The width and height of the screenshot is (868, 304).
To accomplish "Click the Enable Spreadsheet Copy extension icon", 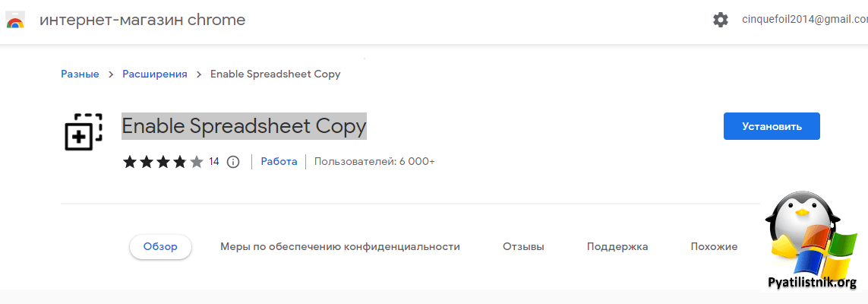I will [x=83, y=131].
